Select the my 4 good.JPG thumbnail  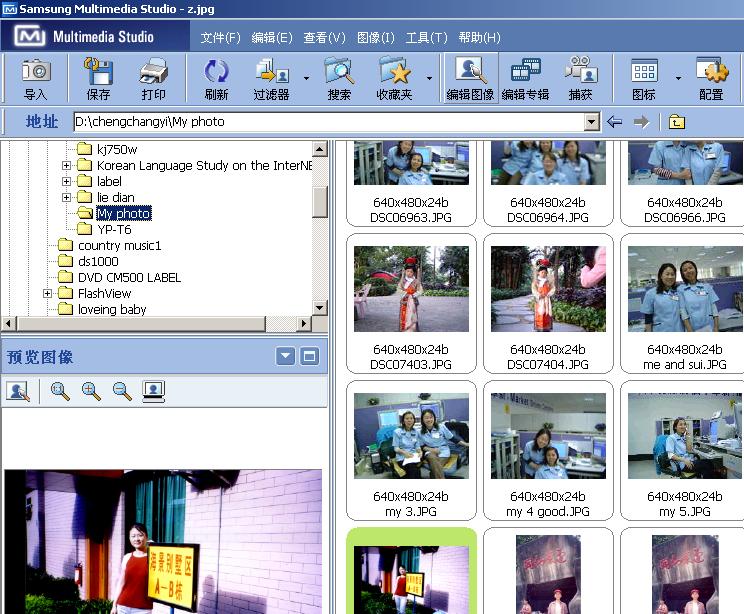548,451
